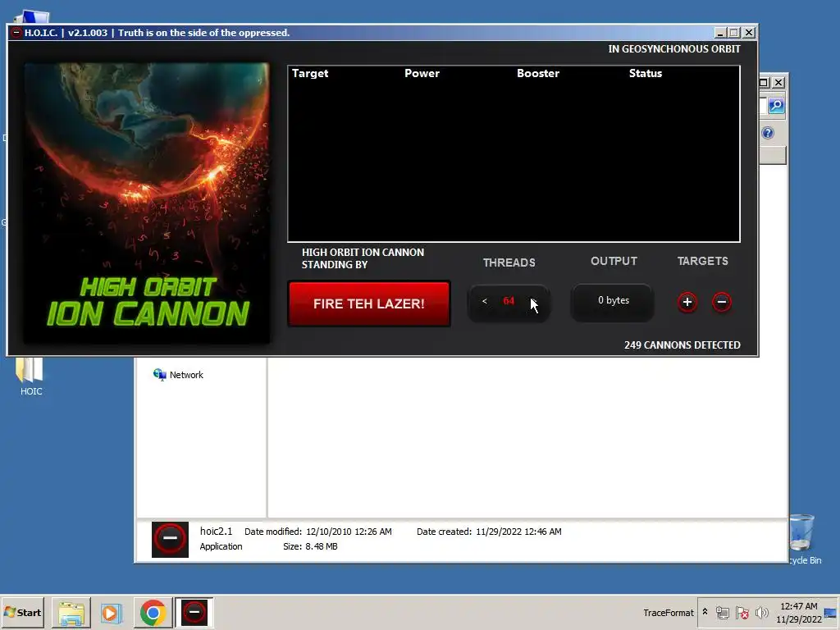
Task: Decrease threads with the left arrow
Action: 484,301
